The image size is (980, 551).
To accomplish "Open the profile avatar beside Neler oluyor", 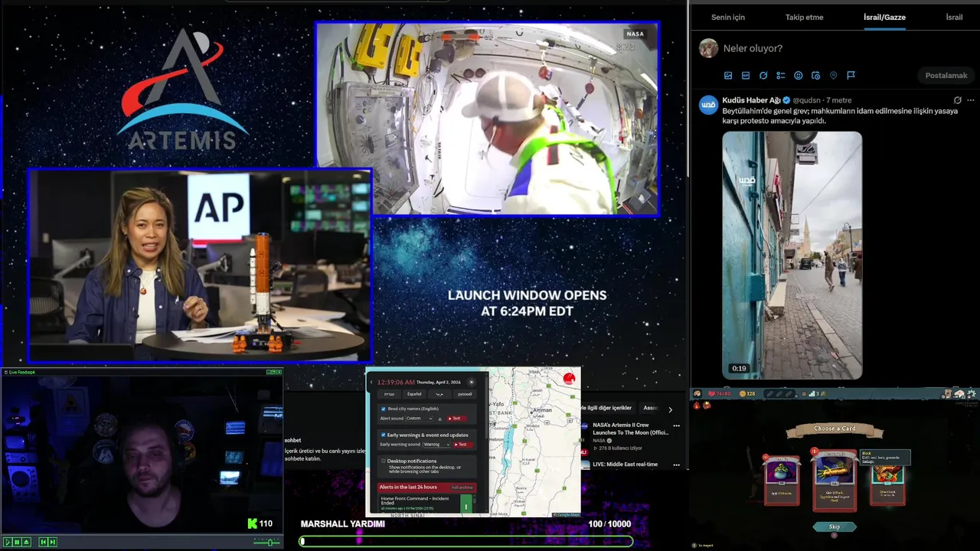I will tap(709, 48).
